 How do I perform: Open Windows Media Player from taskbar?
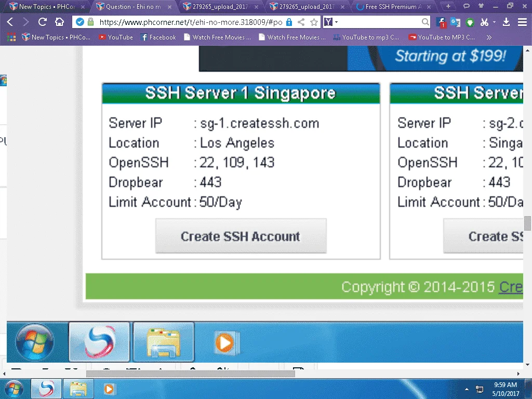point(109,389)
